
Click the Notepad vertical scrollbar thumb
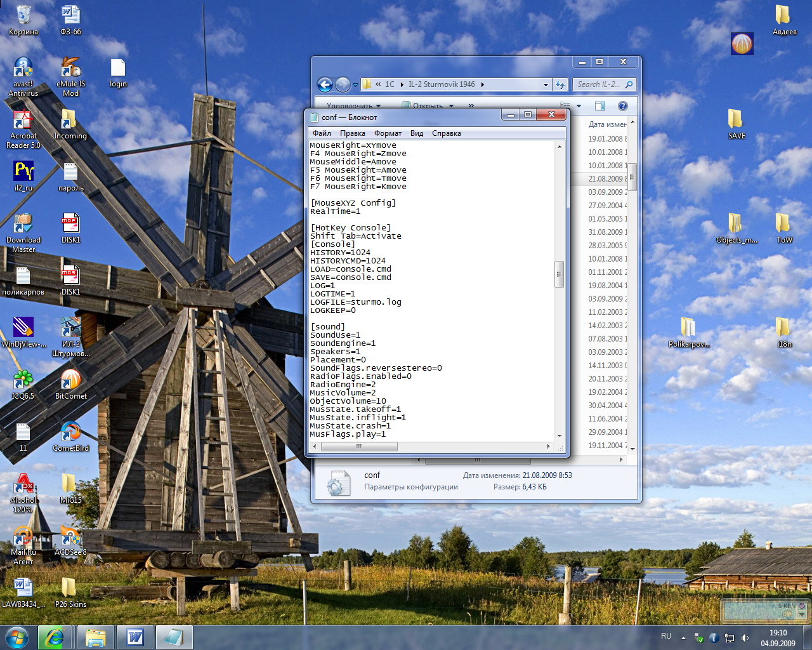point(559,274)
